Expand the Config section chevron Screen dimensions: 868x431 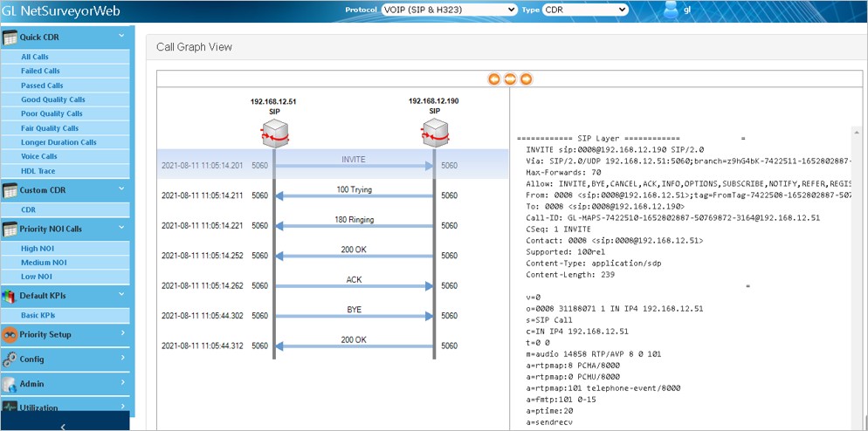pyautogui.click(x=122, y=358)
